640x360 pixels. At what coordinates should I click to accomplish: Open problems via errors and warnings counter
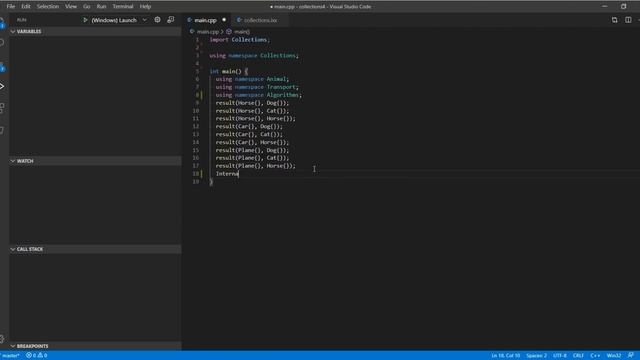click(37, 356)
